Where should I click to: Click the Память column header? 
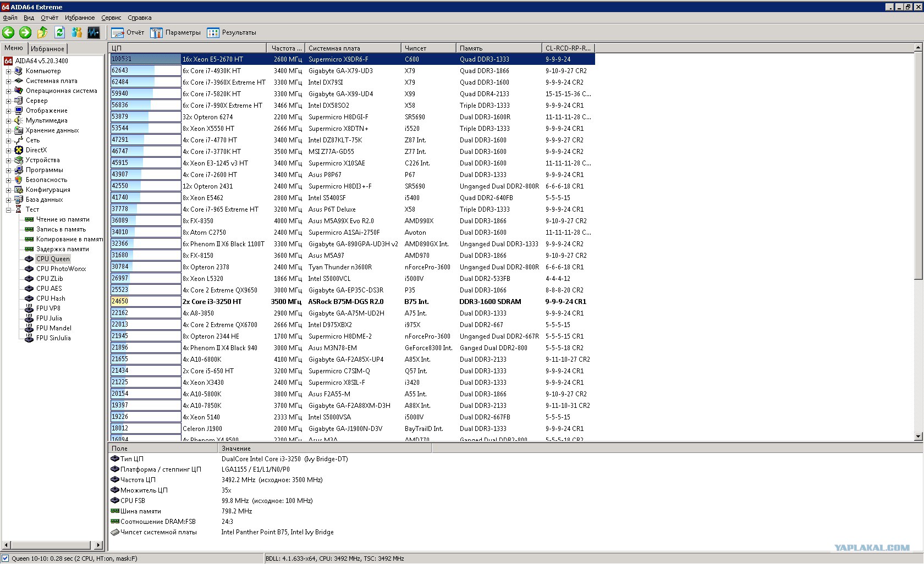pyautogui.click(x=498, y=48)
